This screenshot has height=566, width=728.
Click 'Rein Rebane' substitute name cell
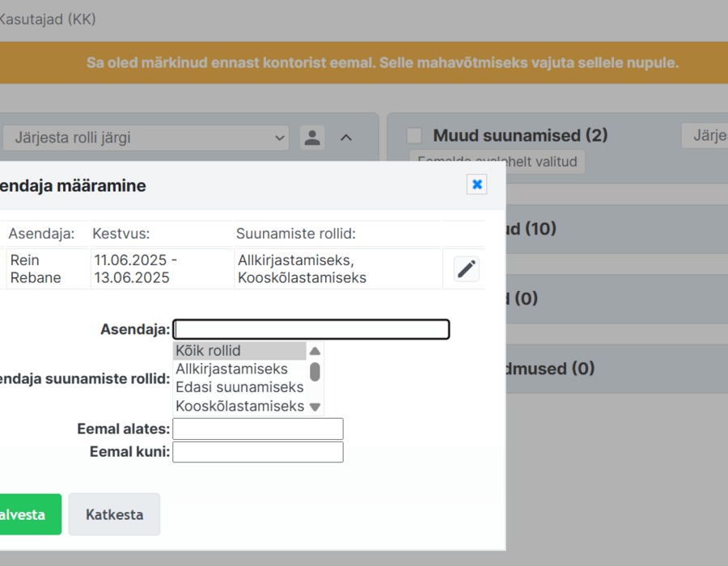(48, 269)
